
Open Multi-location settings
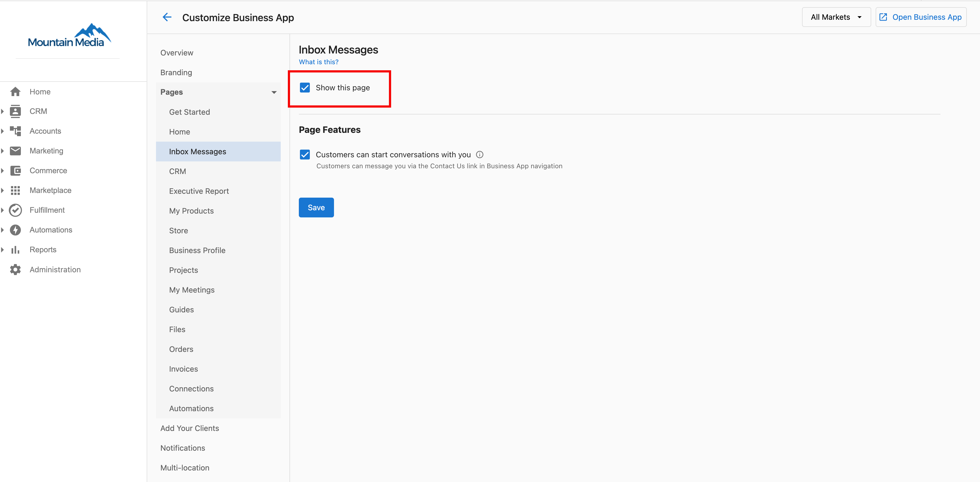(x=185, y=468)
